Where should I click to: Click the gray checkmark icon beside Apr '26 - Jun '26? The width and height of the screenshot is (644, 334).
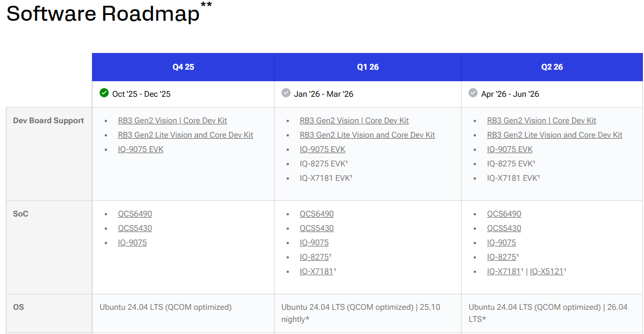click(x=473, y=93)
